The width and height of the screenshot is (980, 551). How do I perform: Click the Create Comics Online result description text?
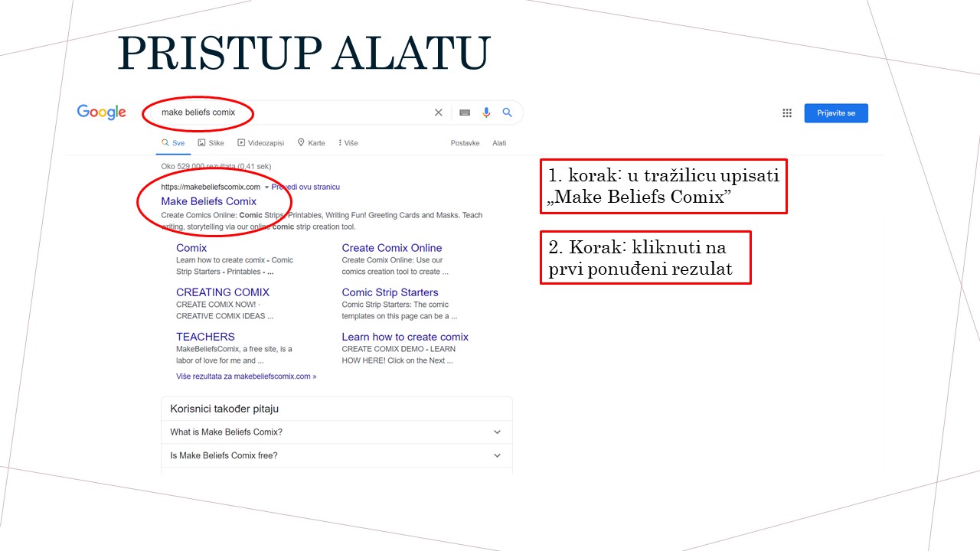322,221
